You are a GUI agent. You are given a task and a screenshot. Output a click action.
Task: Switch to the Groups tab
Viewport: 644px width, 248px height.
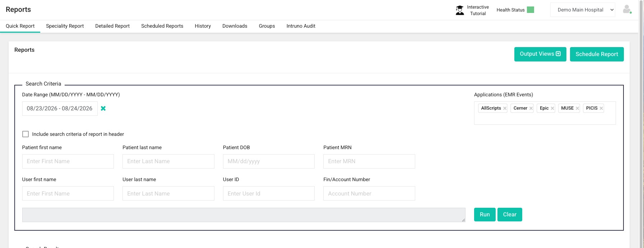(x=267, y=26)
